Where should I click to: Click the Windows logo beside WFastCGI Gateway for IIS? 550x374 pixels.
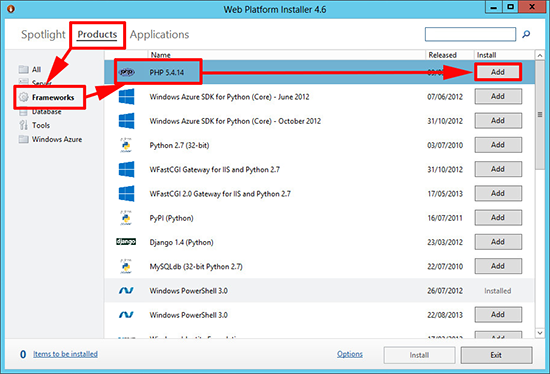(126, 169)
